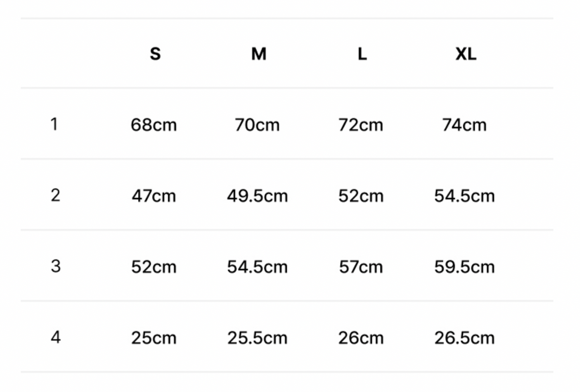This screenshot has height=392, width=580.
Task: Select the S size column header
Action: (x=155, y=54)
